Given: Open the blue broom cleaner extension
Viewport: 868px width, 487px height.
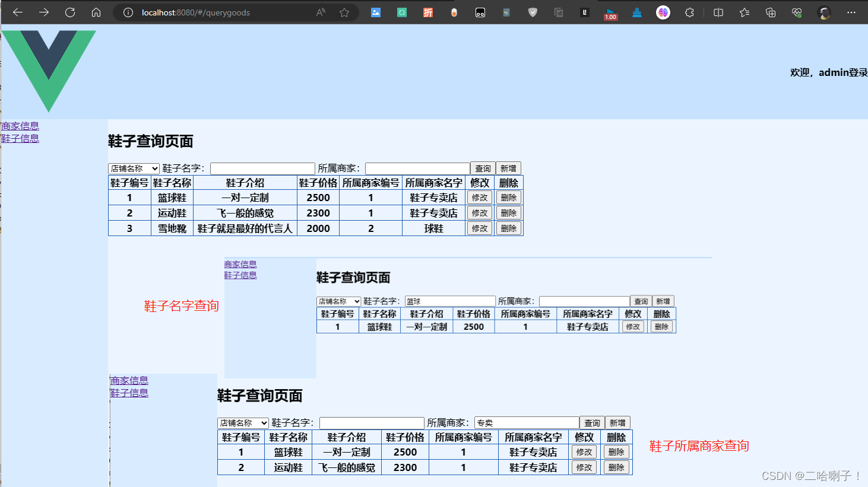Looking at the screenshot, I should point(637,12).
